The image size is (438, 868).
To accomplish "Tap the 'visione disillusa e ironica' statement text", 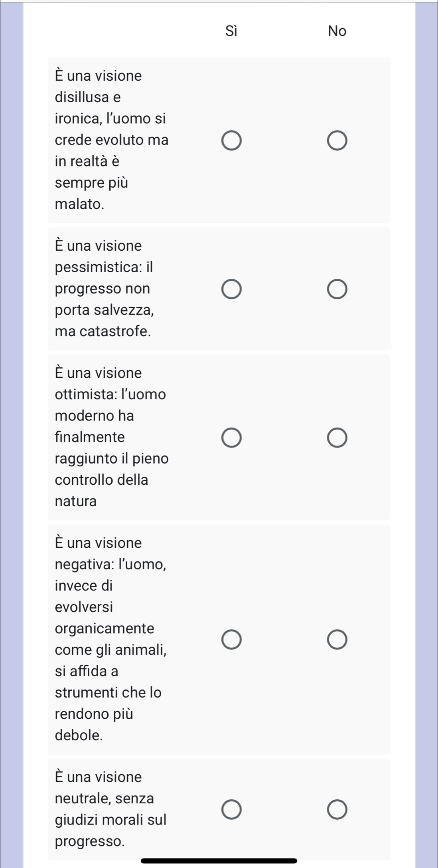I will click(x=112, y=140).
